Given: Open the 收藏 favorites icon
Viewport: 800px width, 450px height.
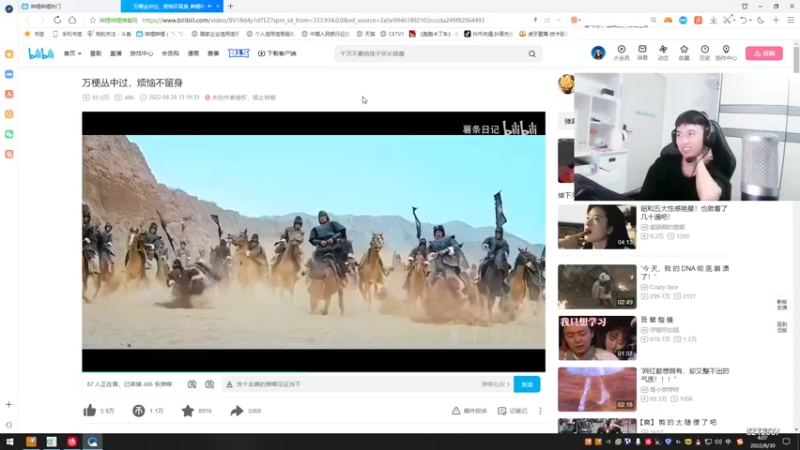Looking at the screenshot, I should click(x=684, y=53).
